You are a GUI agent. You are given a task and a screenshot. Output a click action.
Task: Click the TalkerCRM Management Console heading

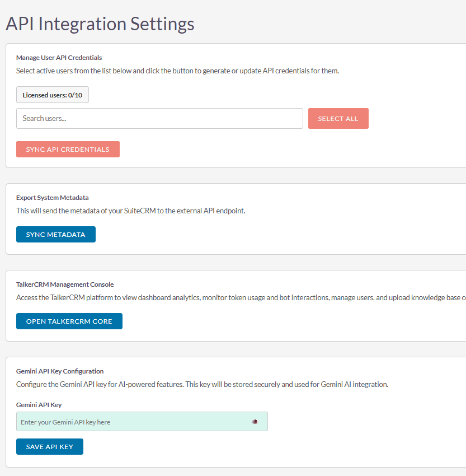click(65, 284)
